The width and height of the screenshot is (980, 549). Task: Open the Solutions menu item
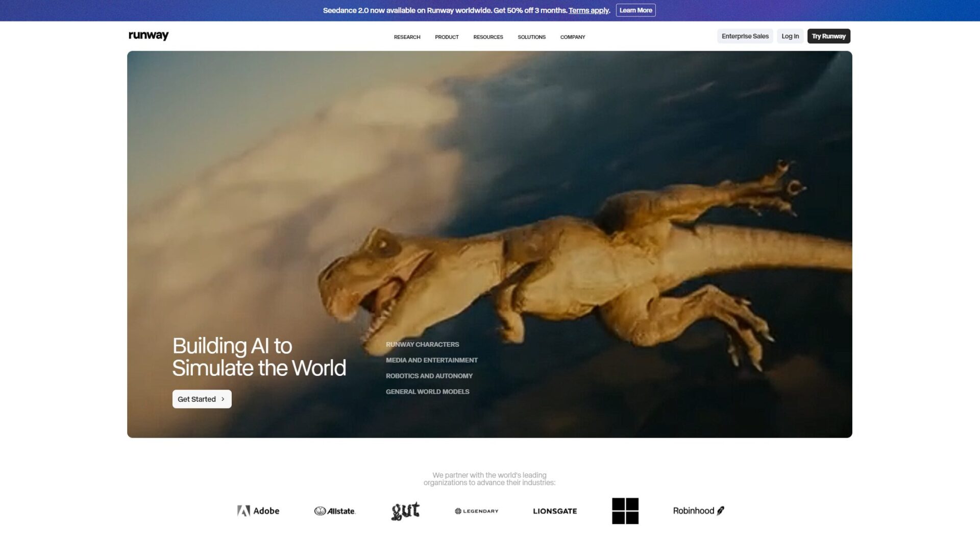531,37
